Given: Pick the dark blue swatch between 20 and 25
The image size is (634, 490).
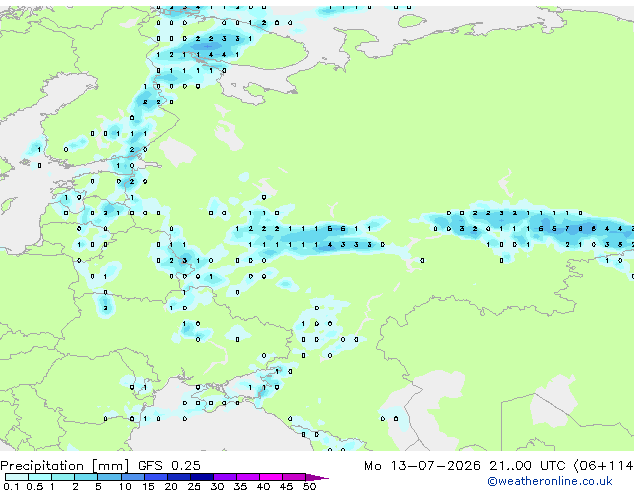Looking at the screenshot, I should 179,477.
